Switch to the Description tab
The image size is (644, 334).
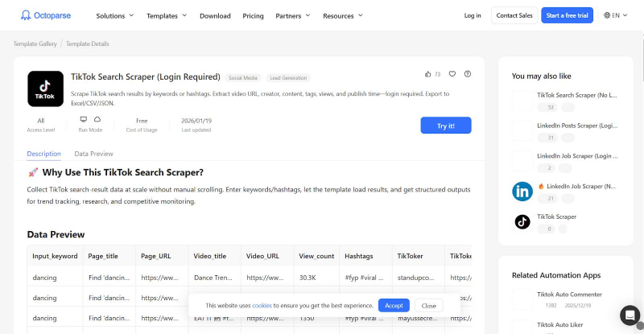(44, 154)
